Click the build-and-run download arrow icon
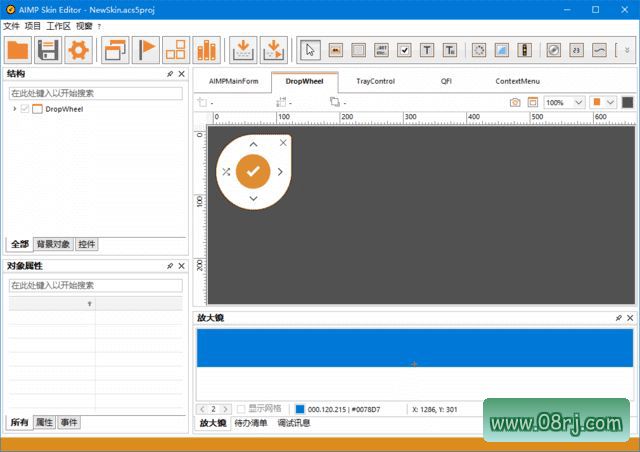 point(273,50)
